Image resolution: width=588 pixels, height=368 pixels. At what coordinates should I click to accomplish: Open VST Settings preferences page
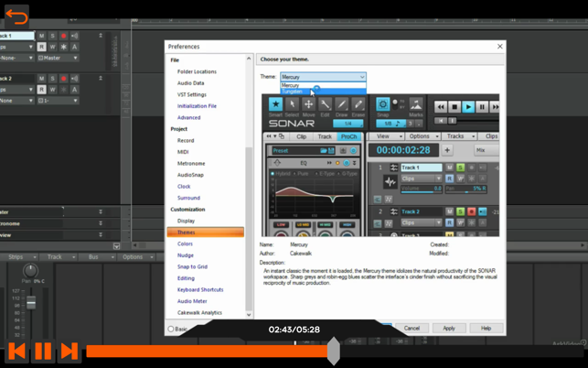(192, 94)
